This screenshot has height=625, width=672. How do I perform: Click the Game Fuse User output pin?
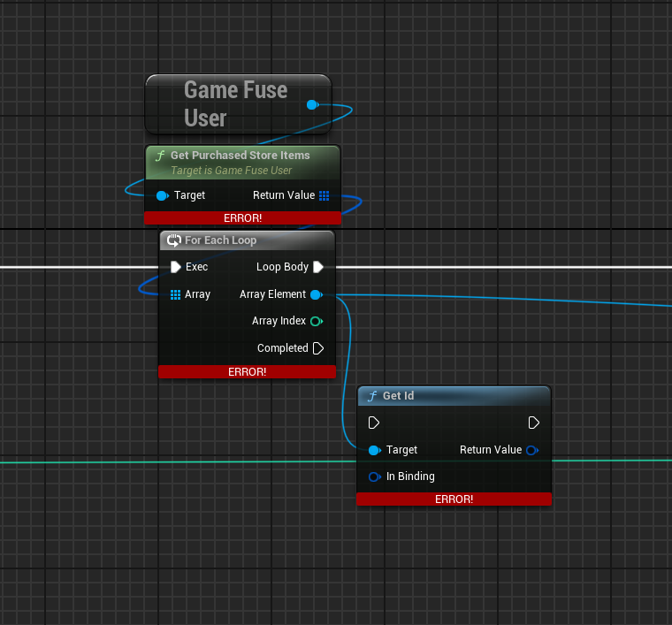tap(312, 104)
